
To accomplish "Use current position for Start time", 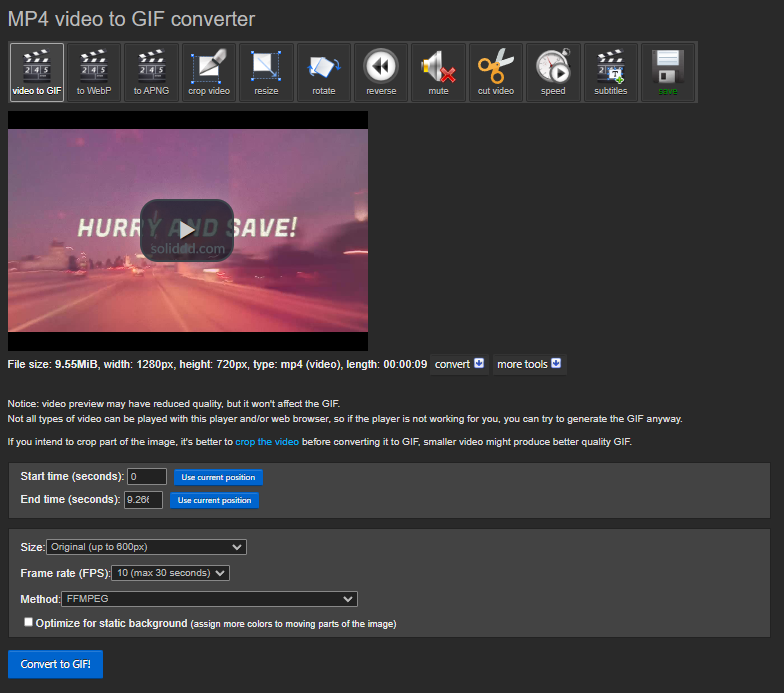I will point(218,477).
